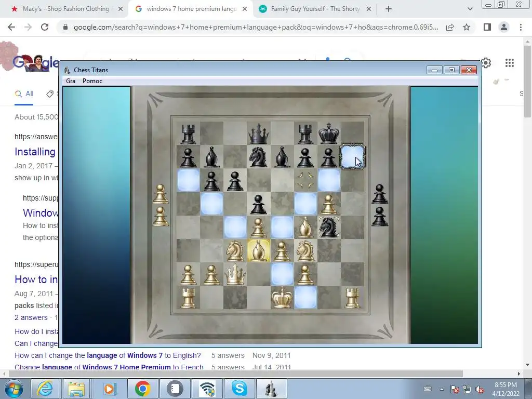Screen dimensions: 532x399
Task: Select the white bishop on f4
Action: point(305,227)
